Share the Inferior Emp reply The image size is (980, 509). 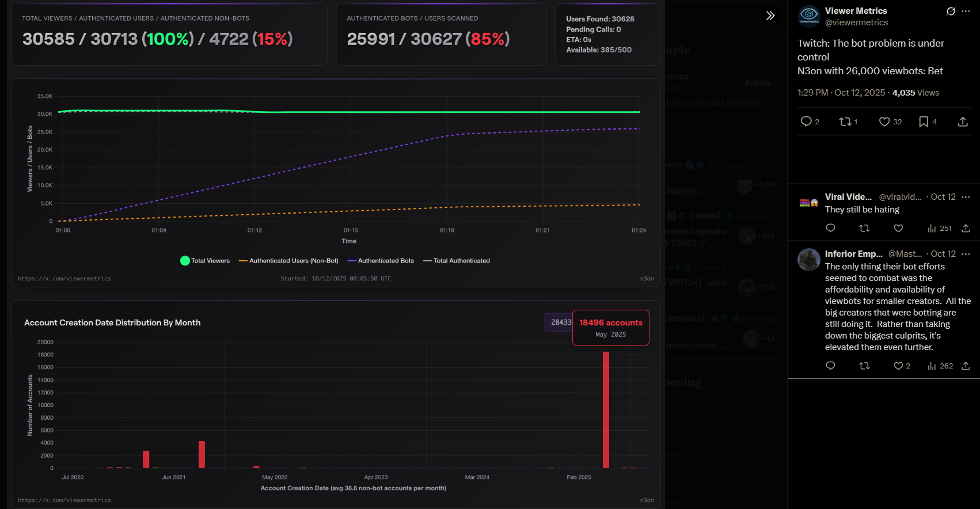tap(966, 366)
